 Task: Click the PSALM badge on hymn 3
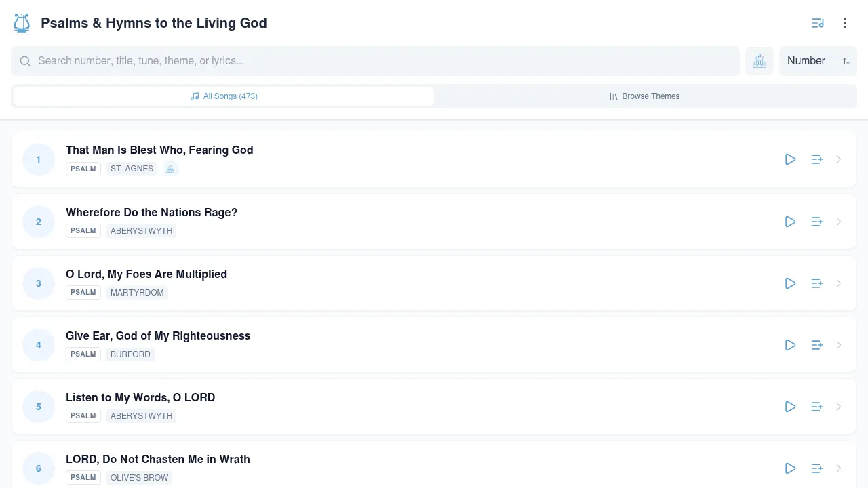tap(83, 292)
